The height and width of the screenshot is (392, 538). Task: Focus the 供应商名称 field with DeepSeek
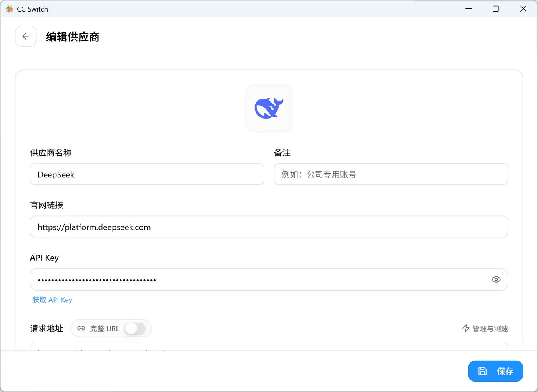(147, 174)
